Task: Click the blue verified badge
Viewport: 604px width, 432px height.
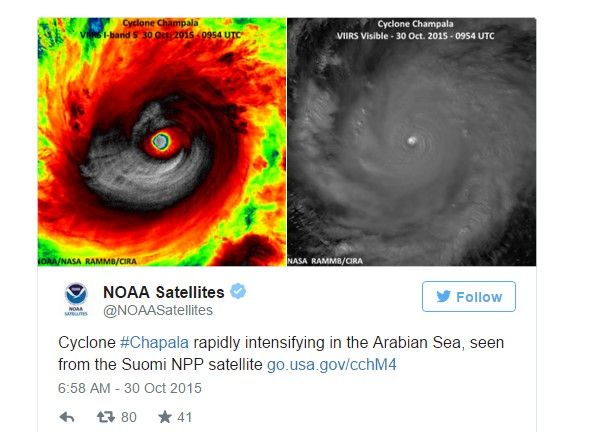Action: pos(238,291)
